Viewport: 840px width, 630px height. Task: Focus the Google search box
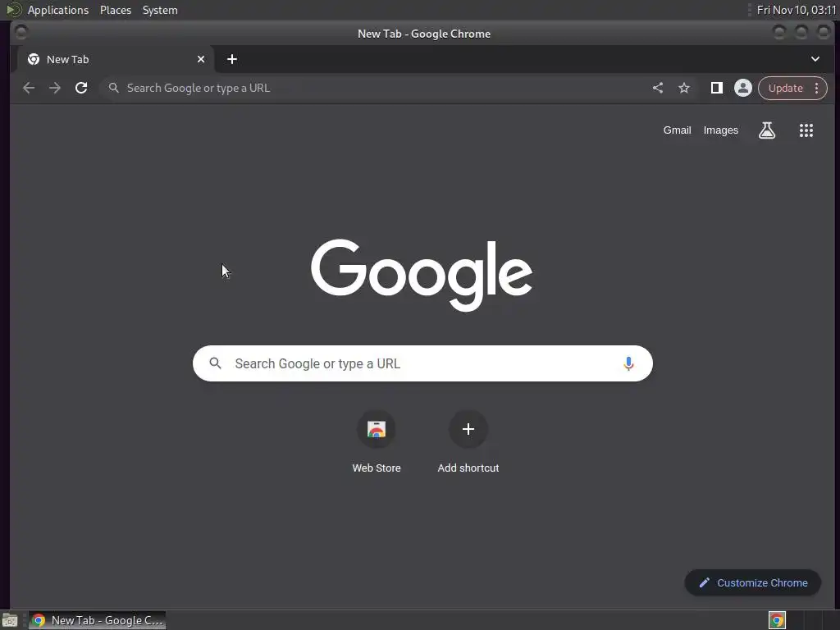coord(422,363)
